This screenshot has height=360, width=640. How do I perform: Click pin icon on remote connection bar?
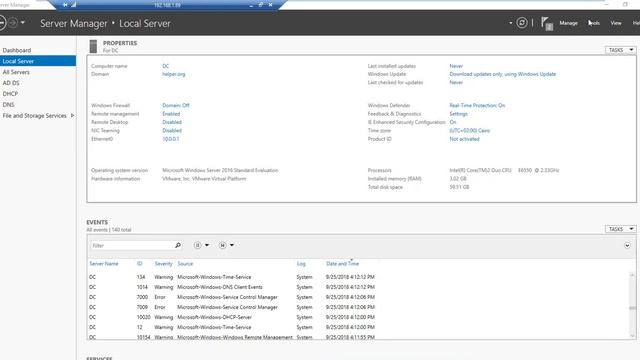tap(65, 4)
